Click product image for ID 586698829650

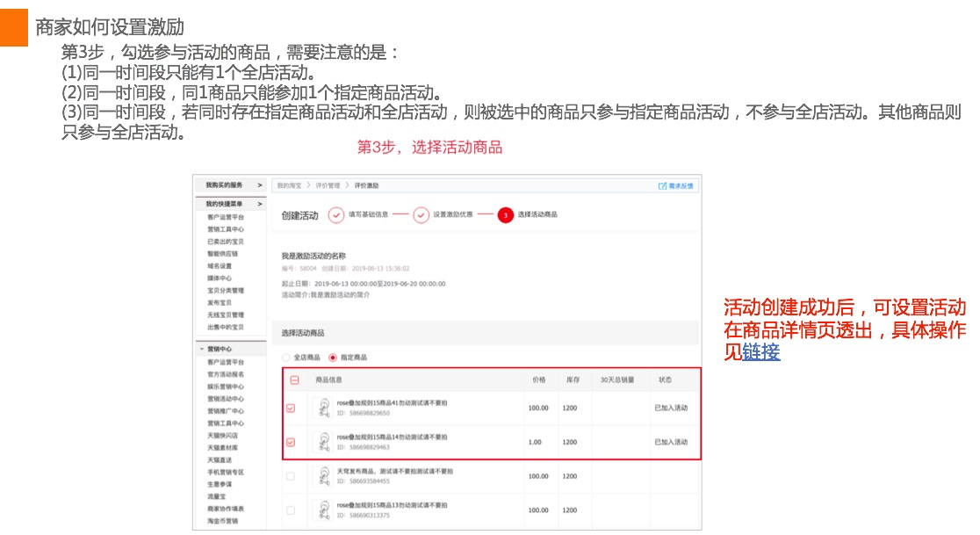pyautogui.click(x=322, y=408)
